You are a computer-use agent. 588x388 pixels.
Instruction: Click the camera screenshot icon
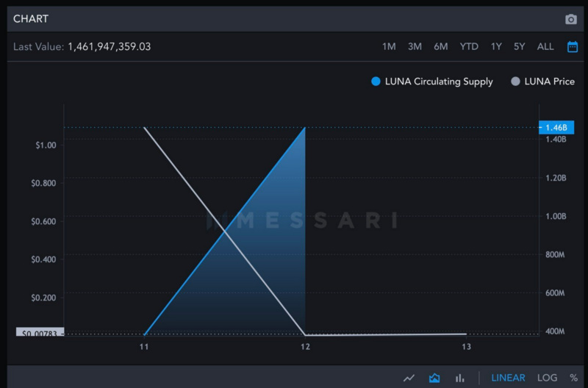[x=571, y=19]
